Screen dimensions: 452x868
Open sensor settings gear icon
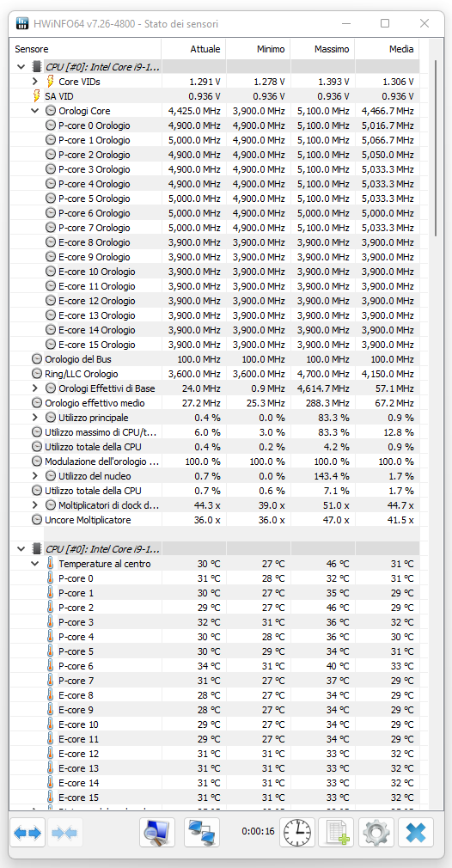[x=376, y=832]
